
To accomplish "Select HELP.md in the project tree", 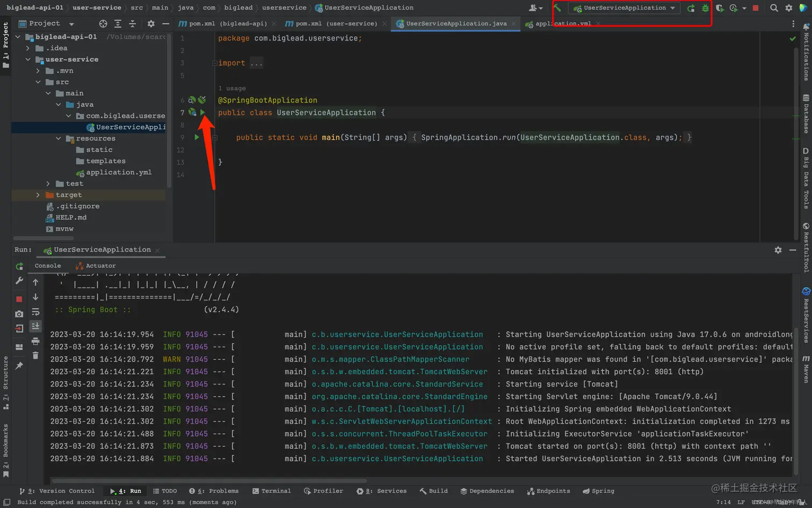I will coord(67,217).
